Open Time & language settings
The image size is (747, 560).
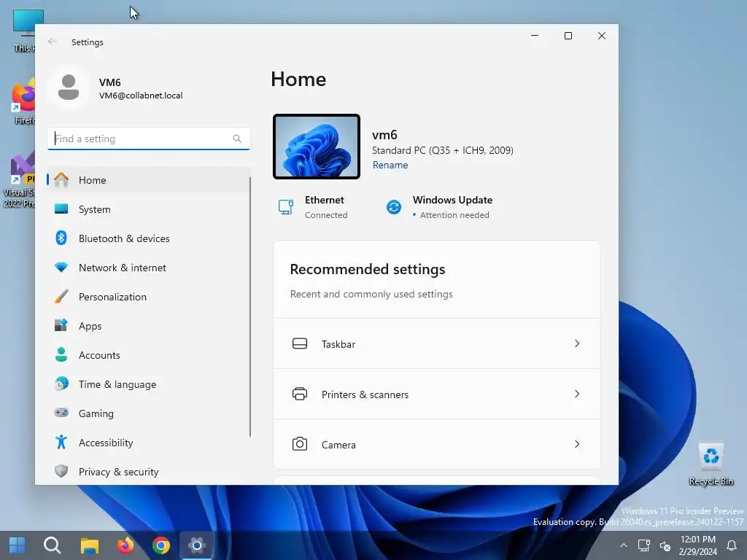(x=148, y=384)
